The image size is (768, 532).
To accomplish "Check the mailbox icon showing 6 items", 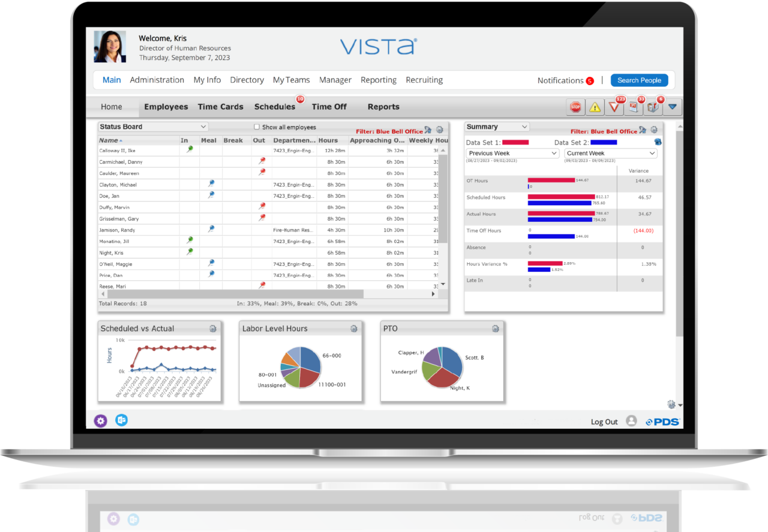I will pos(653,107).
